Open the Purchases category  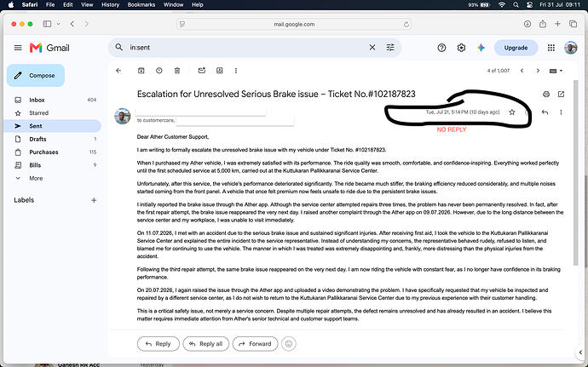click(x=53, y=152)
